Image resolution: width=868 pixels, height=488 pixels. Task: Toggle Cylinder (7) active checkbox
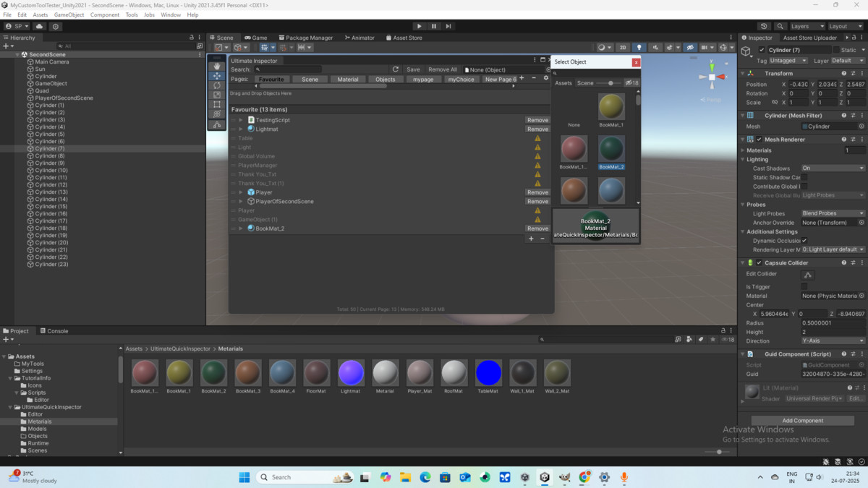point(762,50)
